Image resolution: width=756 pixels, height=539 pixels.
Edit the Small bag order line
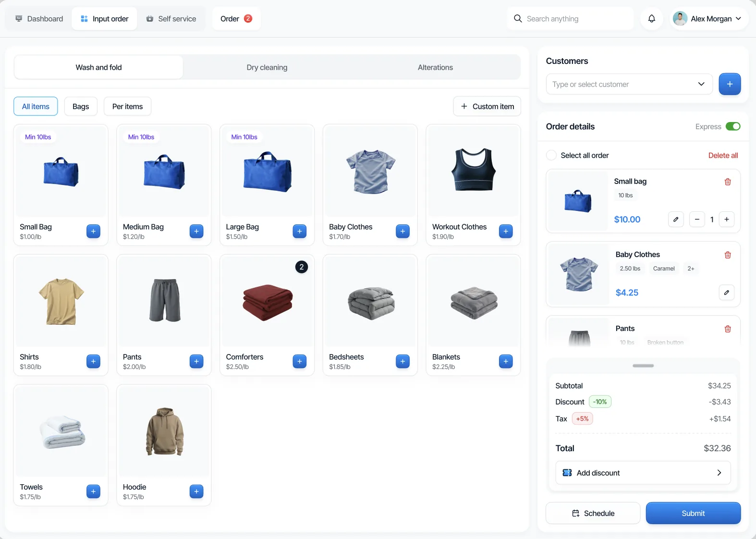676,219
